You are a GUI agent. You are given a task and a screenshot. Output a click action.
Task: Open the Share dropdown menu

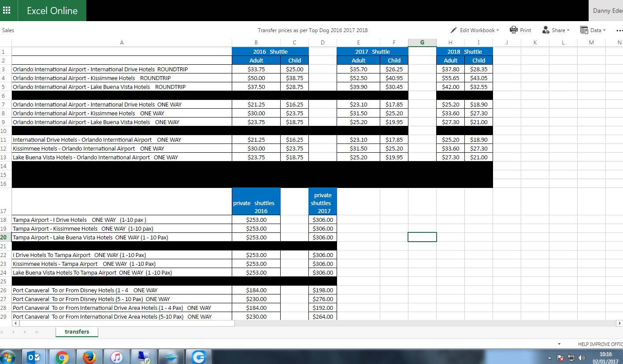[x=556, y=30]
